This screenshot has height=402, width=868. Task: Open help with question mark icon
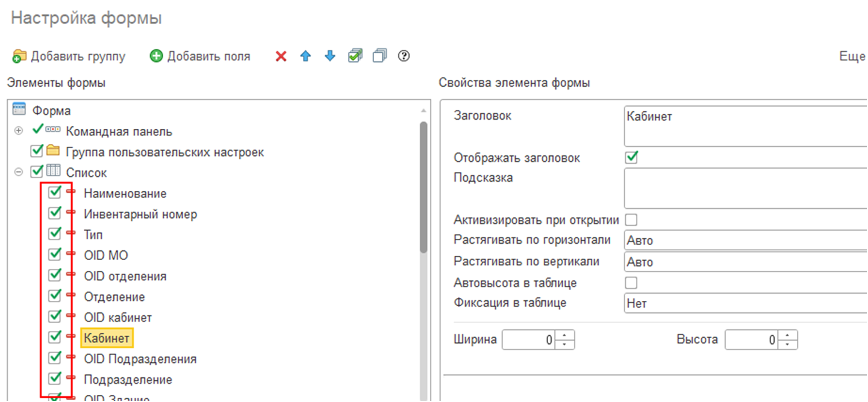tap(404, 56)
